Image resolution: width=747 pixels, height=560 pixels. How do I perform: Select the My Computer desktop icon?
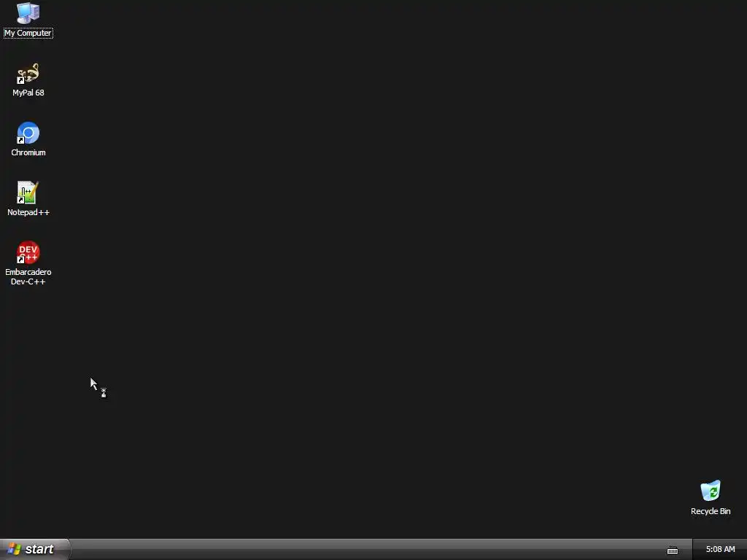coord(28,13)
